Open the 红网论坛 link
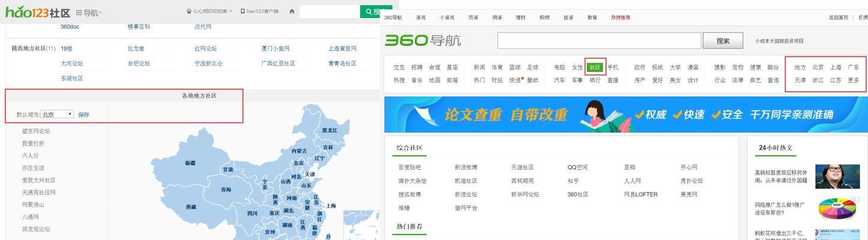Screen dimensions: 868x240 tap(206, 49)
